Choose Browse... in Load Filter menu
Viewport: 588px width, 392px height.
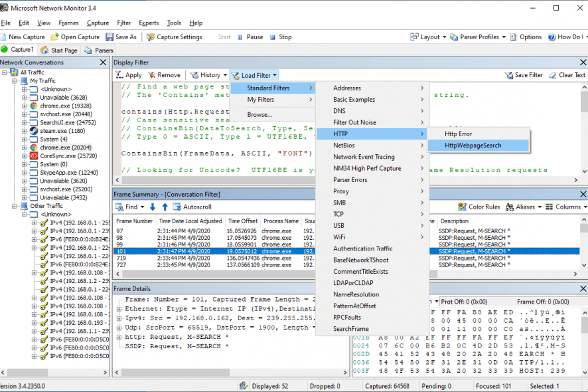[x=272, y=114]
